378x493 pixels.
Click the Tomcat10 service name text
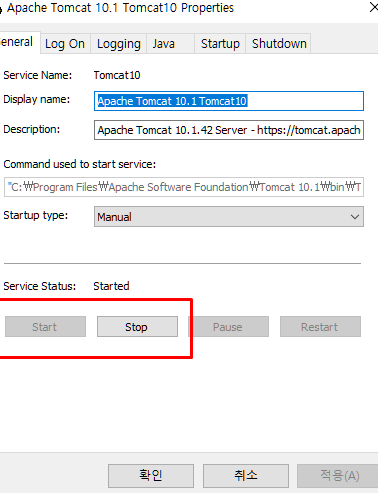[117, 75]
